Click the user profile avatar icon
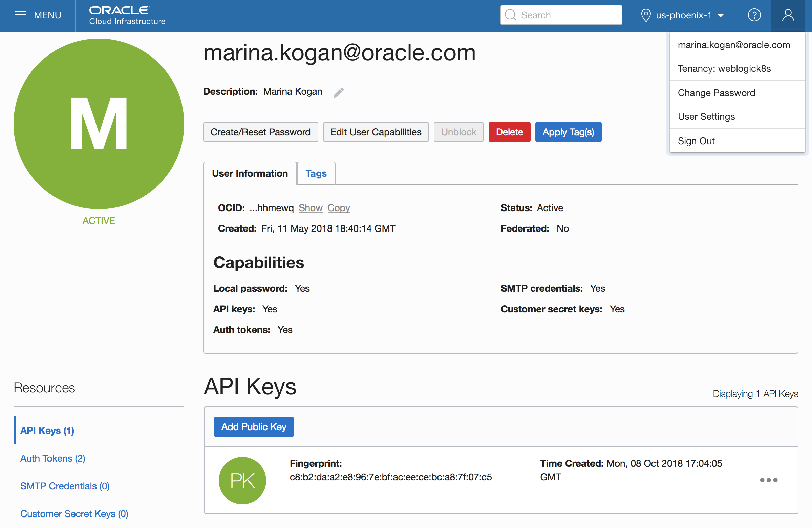Screen dimensions: 812x528 (x=788, y=15)
